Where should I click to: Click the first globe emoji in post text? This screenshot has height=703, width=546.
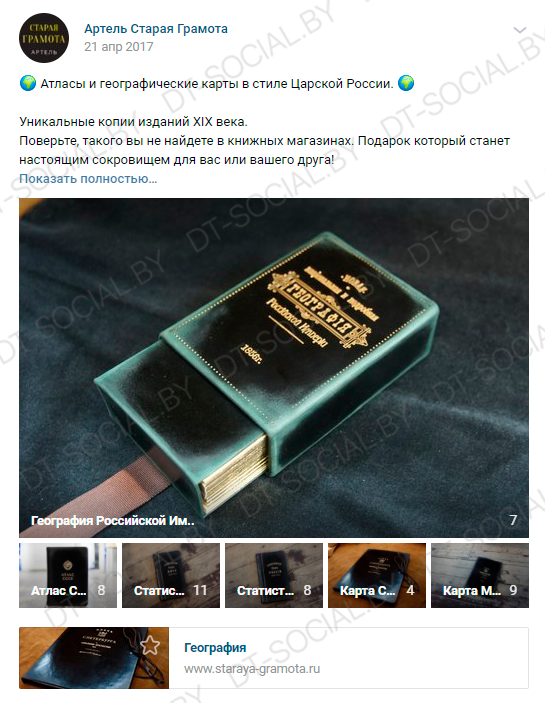[x=28, y=83]
